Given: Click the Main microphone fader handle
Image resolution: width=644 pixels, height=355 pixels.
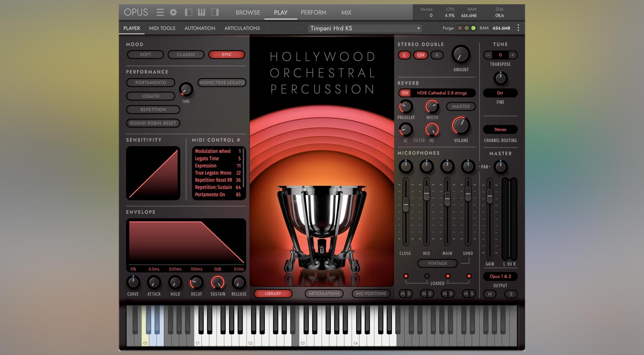Looking at the screenshot, I should (x=447, y=198).
